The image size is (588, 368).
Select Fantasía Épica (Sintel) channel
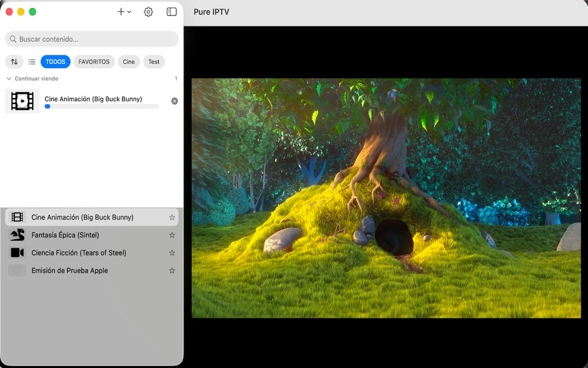[x=92, y=235]
